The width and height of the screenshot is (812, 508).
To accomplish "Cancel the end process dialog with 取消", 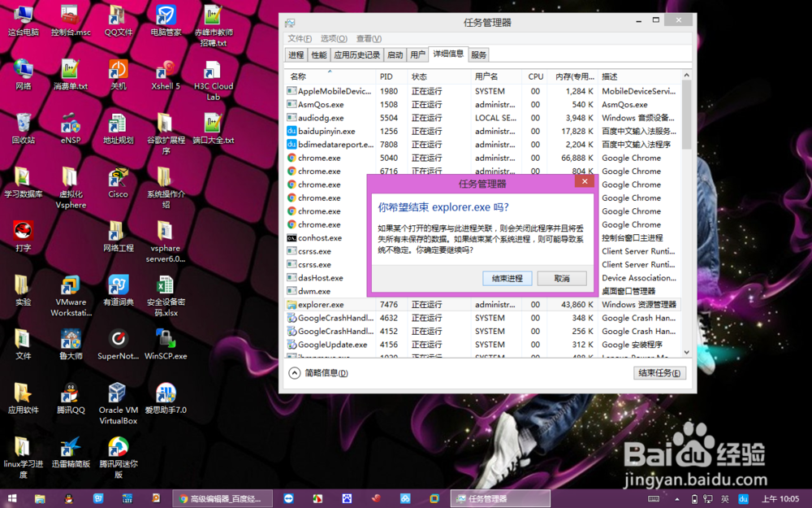I will 562,278.
